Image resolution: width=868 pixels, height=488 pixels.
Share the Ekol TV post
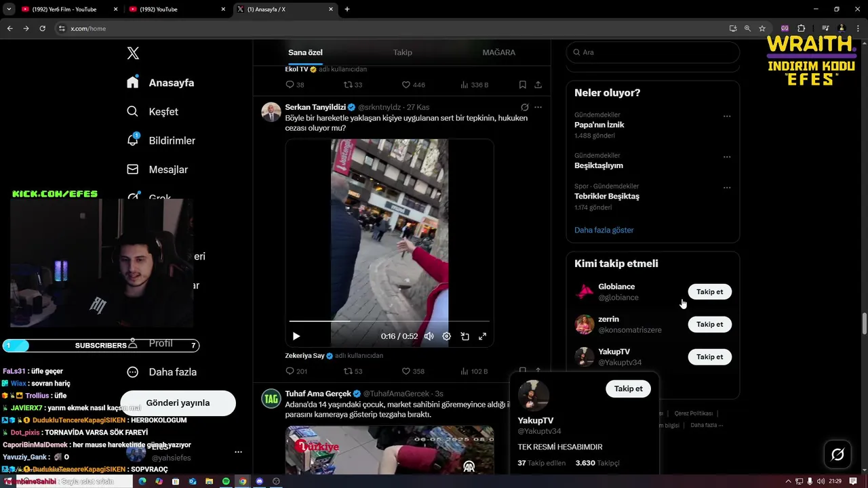pyautogui.click(x=538, y=85)
